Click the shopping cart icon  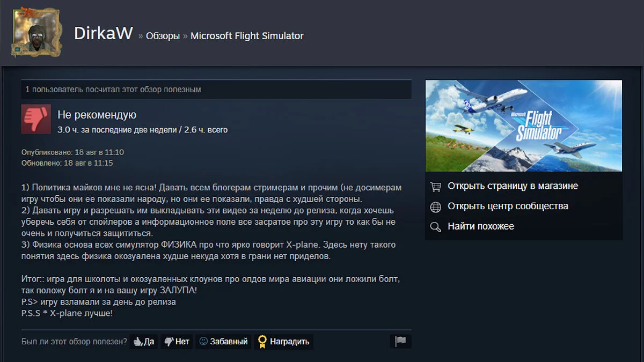click(436, 187)
